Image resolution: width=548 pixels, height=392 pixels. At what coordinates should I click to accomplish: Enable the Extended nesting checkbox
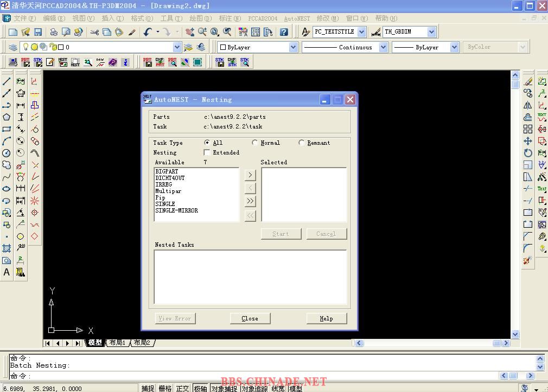[x=207, y=152]
